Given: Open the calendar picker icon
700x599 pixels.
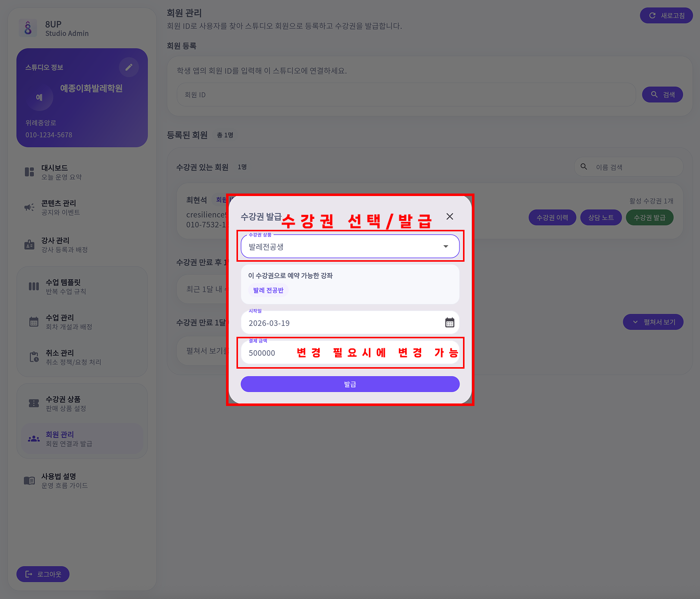Looking at the screenshot, I should coord(450,323).
